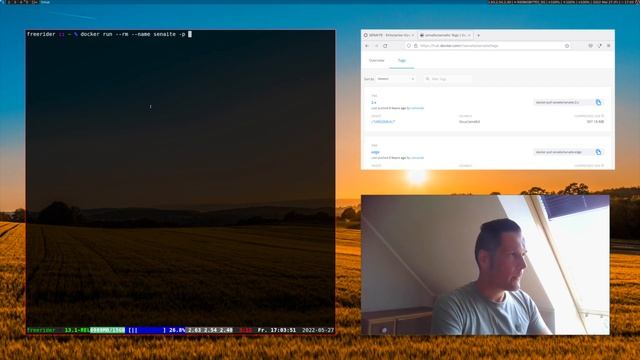Click the pocket-style icon in browser toolbar
The image size is (640, 360).
click(x=590, y=46)
